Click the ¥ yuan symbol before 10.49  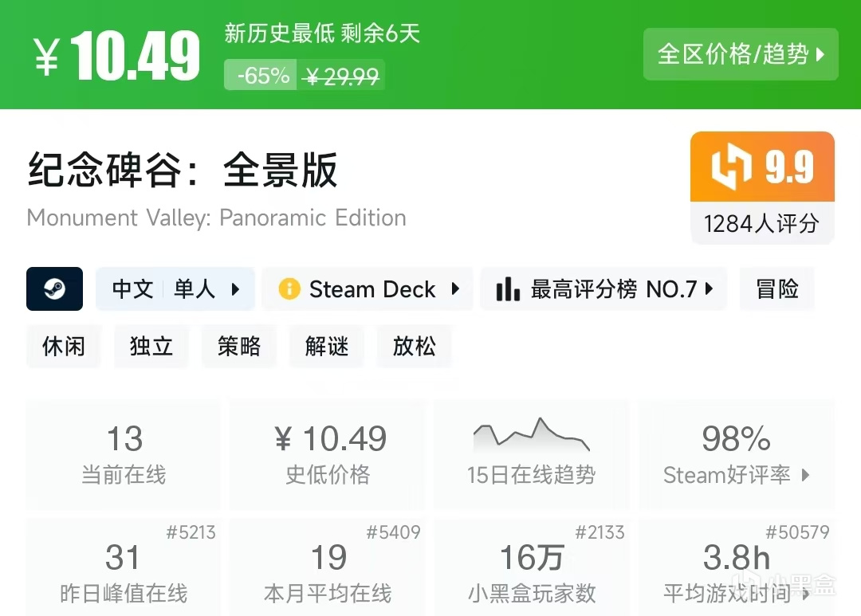pyautogui.click(x=45, y=56)
